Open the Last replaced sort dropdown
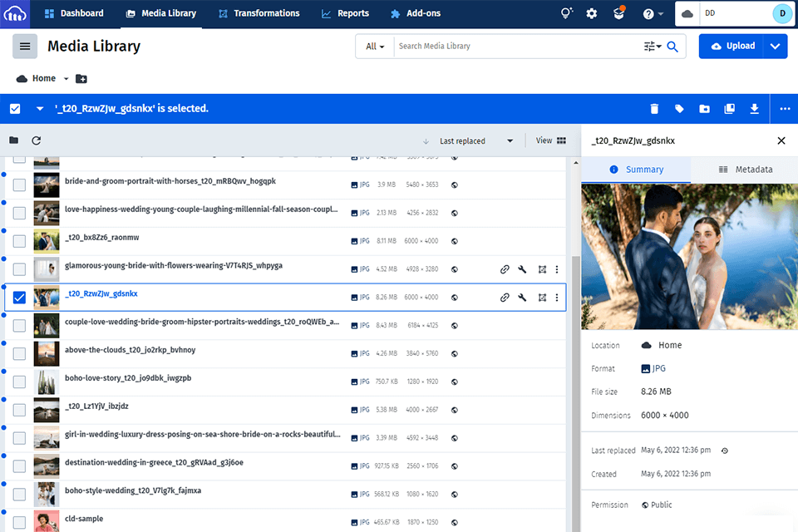This screenshot has width=798, height=532. tap(476, 141)
